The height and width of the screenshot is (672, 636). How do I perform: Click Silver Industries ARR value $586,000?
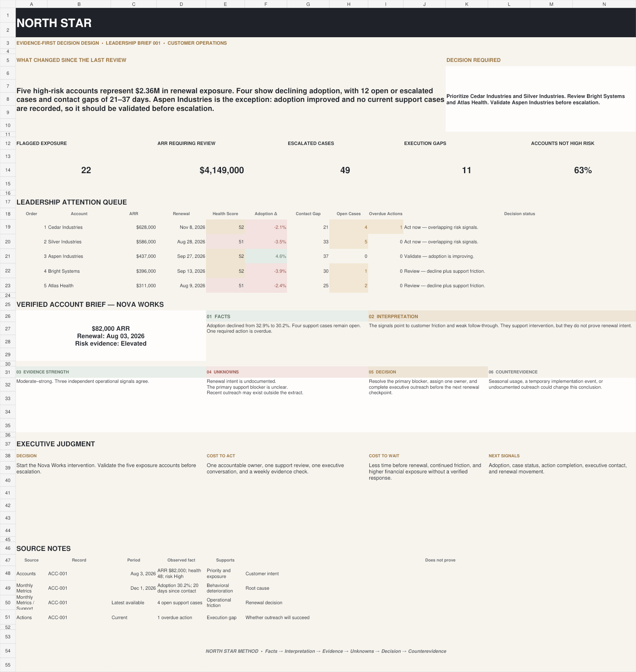point(134,242)
